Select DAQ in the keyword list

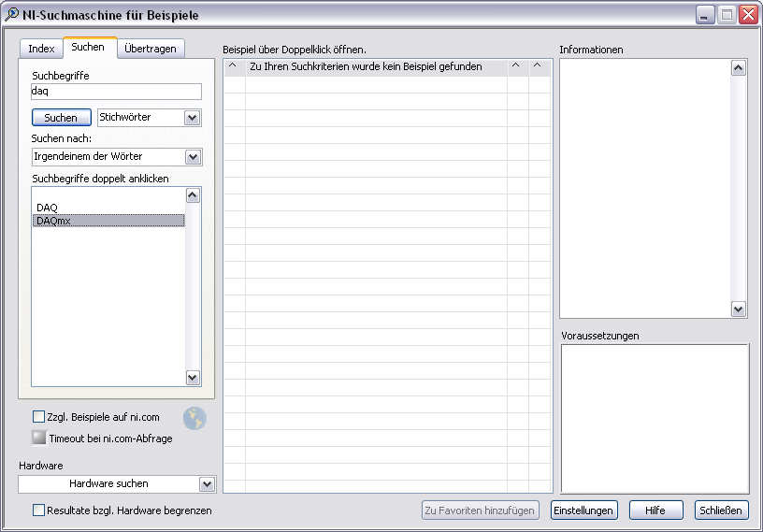coord(108,208)
